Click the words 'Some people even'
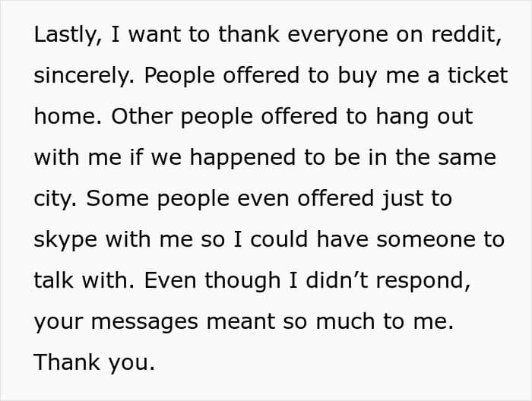This screenshot has height=401, width=532. (188, 199)
